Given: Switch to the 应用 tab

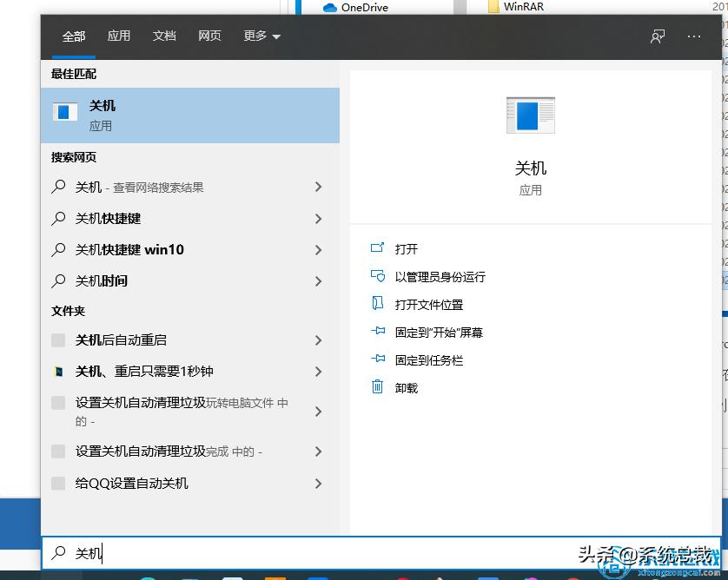Looking at the screenshot, I should click(119, 36).
